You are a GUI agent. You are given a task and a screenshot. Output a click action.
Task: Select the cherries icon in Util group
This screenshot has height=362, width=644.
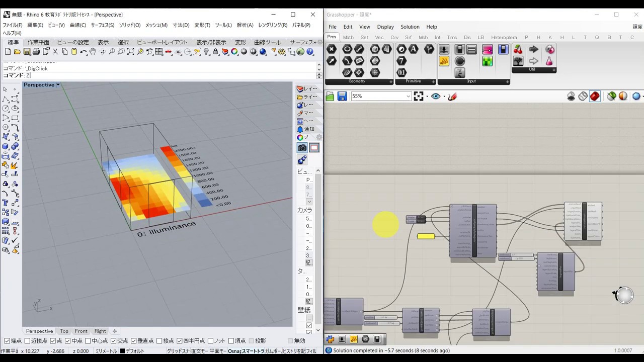point(518,49)
